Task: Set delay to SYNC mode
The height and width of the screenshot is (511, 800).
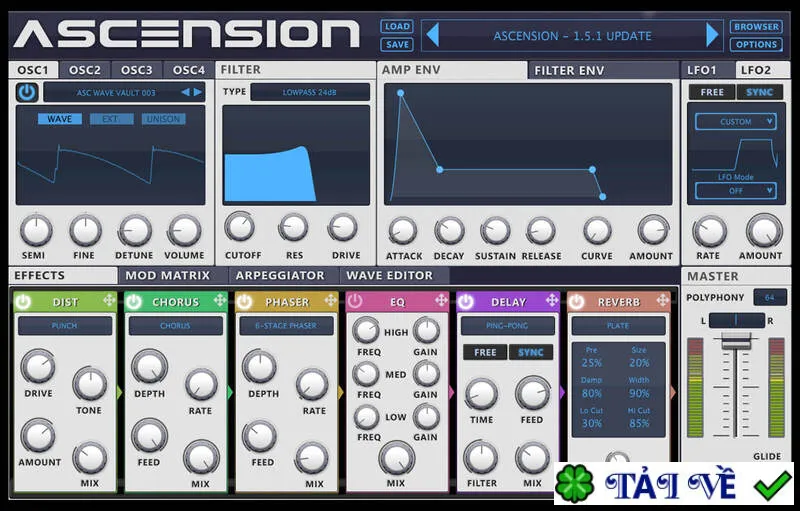Action: click(531, 352)
